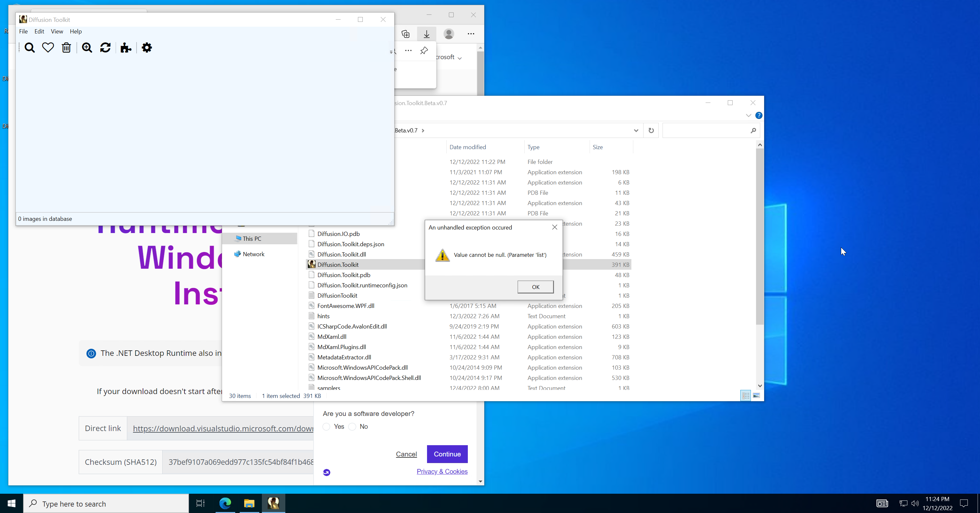The image size is (980, 513).
Task: Switch to details view in Explorer status bar
Action: tap(746, 396)
